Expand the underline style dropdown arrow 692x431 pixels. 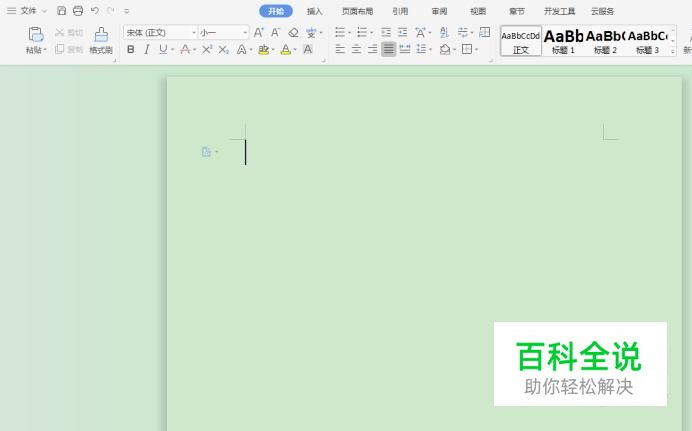173,50
